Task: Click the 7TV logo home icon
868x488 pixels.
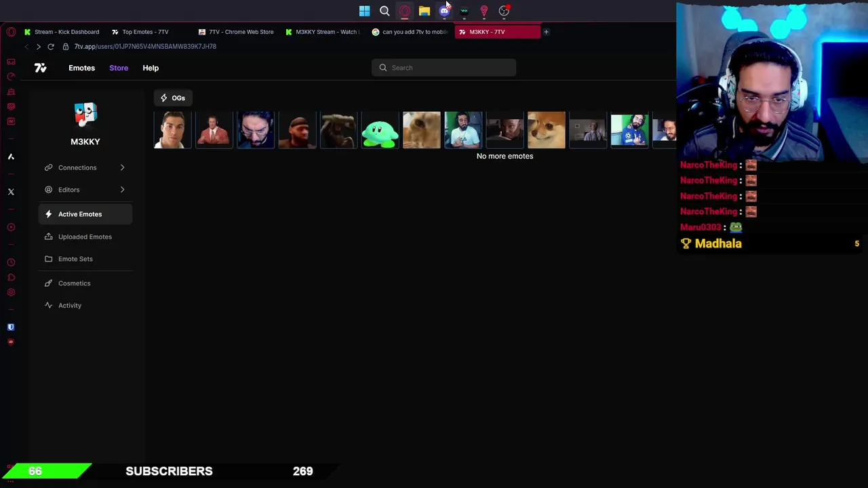Action: point(41,68)
